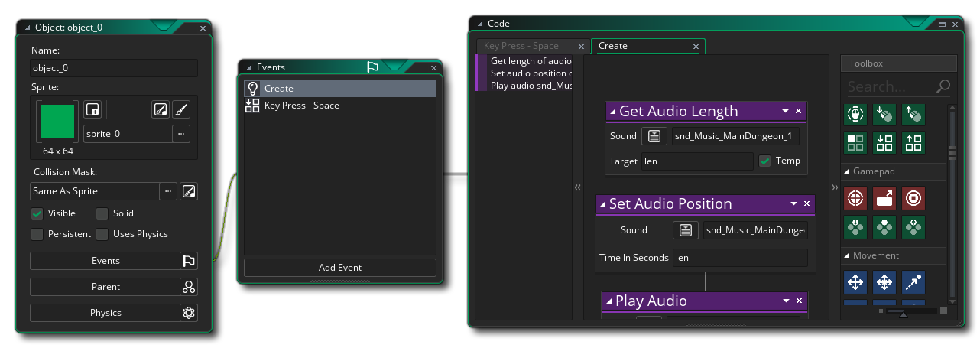This screenshot has height=348, width=980.
Task: Click the sound asset picker in Get Audio Length
Action: pyautogui.click(x=654, y=137)
